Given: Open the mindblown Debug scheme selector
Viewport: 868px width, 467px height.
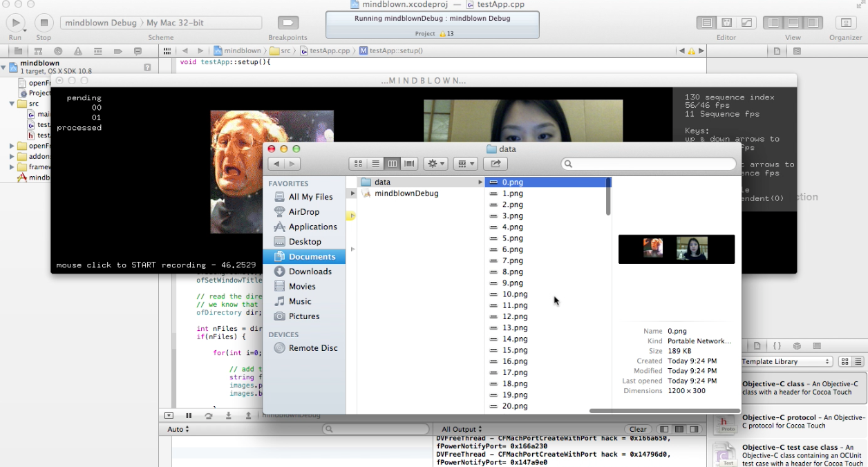Looking at the screenshot, I should click(101, 23).
